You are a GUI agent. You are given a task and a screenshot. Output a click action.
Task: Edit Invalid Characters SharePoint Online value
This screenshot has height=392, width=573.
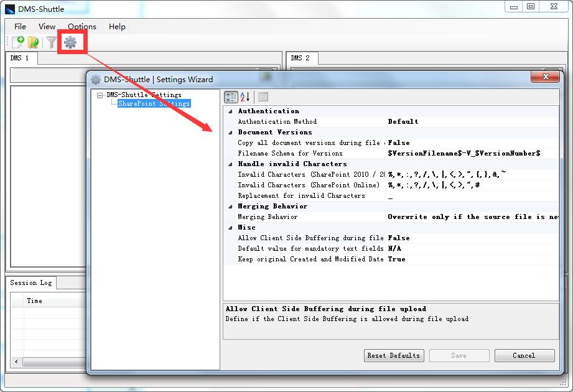tap(434, 185)
